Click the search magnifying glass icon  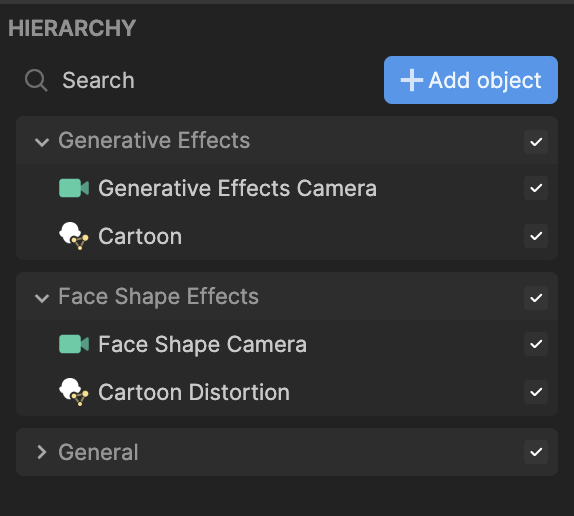tap(36, 80)
